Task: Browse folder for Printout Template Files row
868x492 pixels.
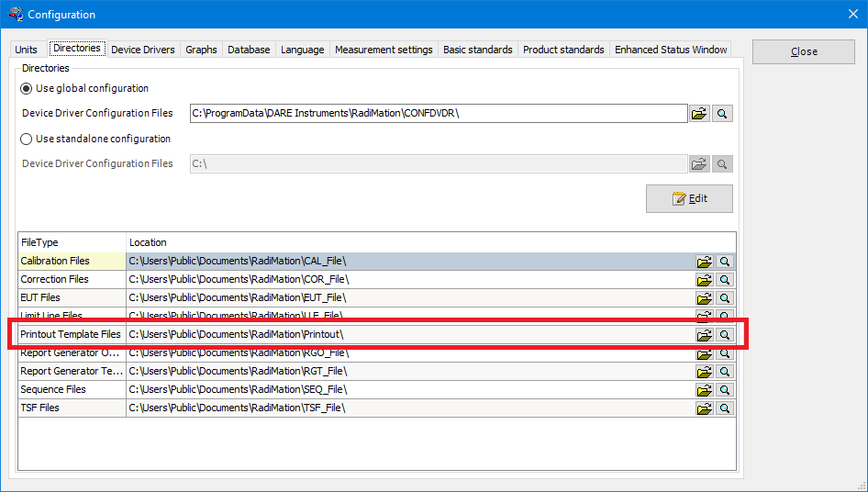Action: [704, 335]
